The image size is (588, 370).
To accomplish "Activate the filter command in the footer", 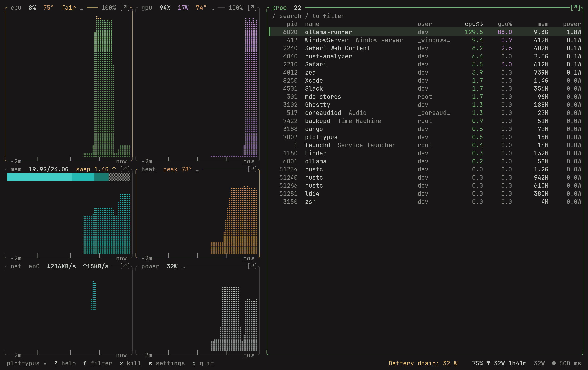I will [x=98, y=363].
